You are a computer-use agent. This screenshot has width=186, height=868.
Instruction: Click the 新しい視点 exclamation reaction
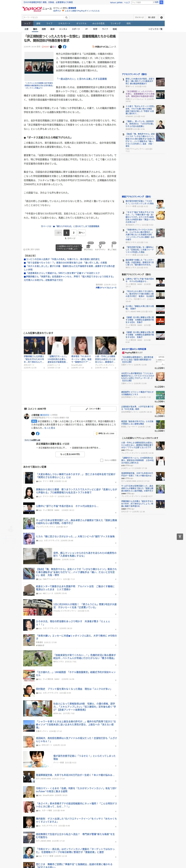coord(112,247)
